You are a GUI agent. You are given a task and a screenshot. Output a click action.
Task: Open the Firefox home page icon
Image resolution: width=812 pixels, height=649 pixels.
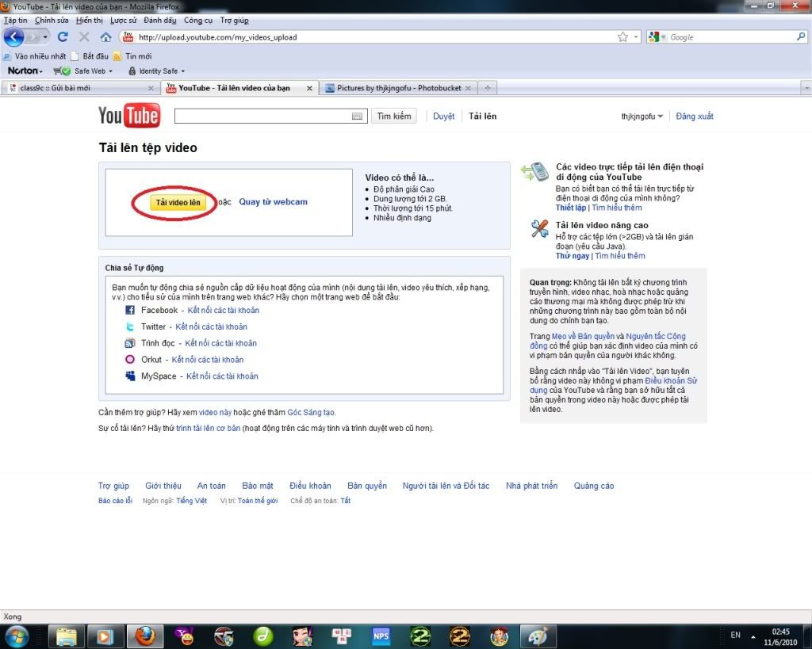click(x=105, y=36)
